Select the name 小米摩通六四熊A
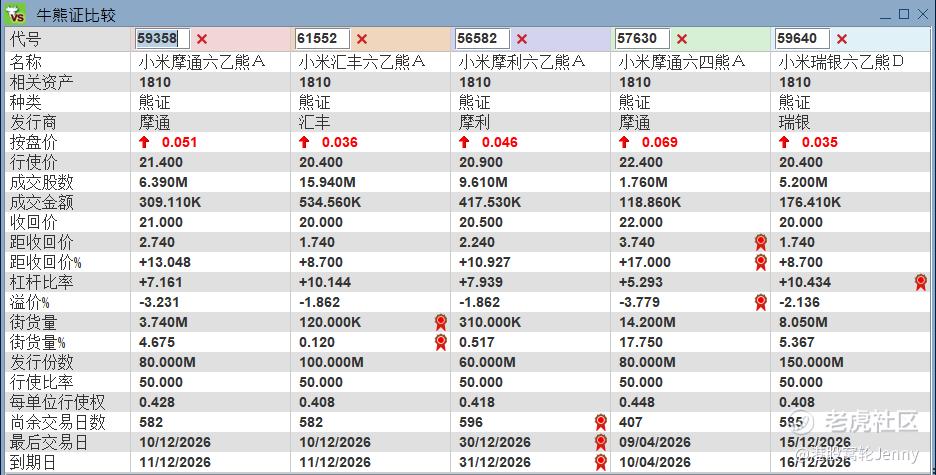Viewport: 936px width, 475px height. tap(682, 62)
